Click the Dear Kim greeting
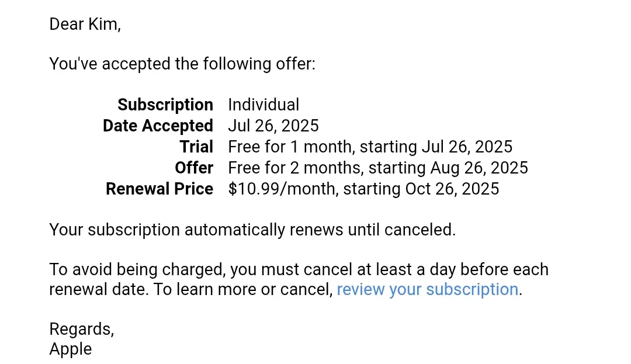Image resolution: width=631 pixels, height=364 pixels. pyautogui.click(x=85, y=24)
